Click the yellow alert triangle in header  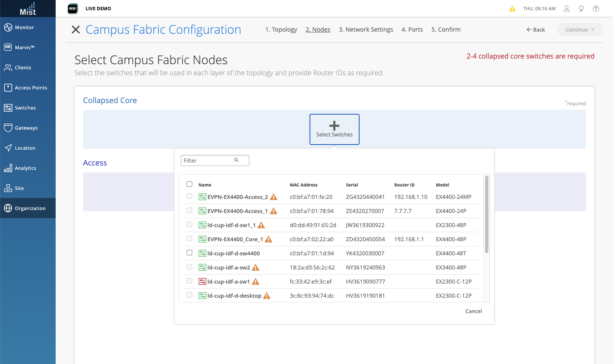[512, 9]
